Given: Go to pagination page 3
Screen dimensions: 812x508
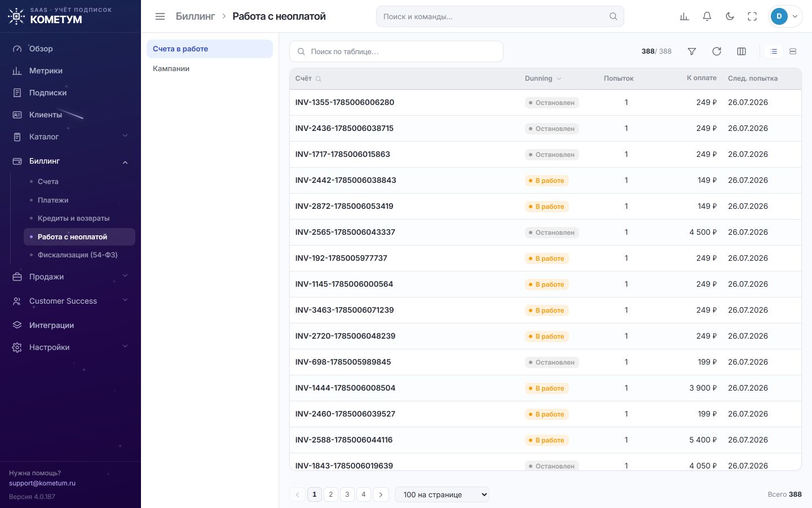Looking at the screenshot, I should click(x=347, y=494).
